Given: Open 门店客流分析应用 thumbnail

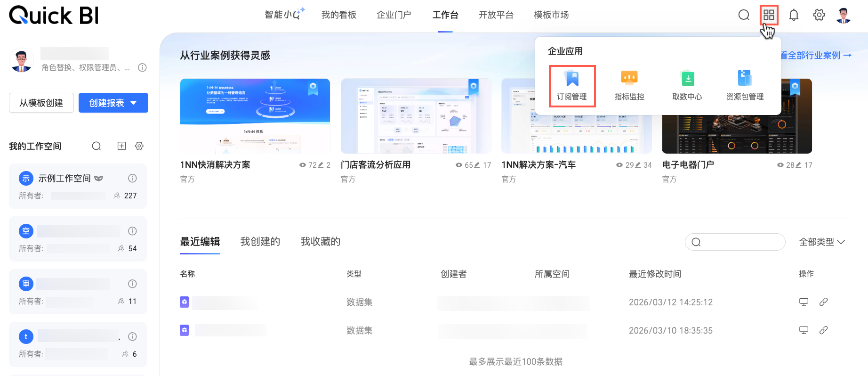Looking at the screenshot, I should (x=416, y=116).
